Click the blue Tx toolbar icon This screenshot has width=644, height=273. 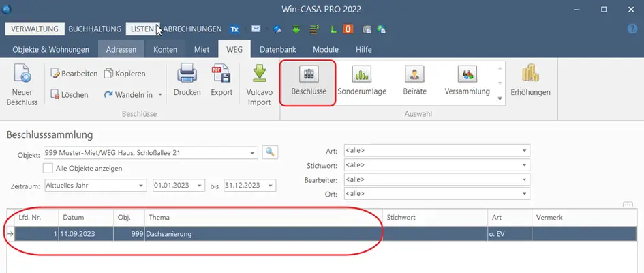point(234,29)
